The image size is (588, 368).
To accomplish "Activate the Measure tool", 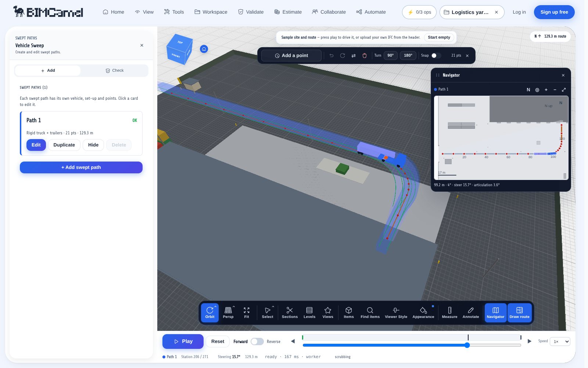I will (449, 313).
